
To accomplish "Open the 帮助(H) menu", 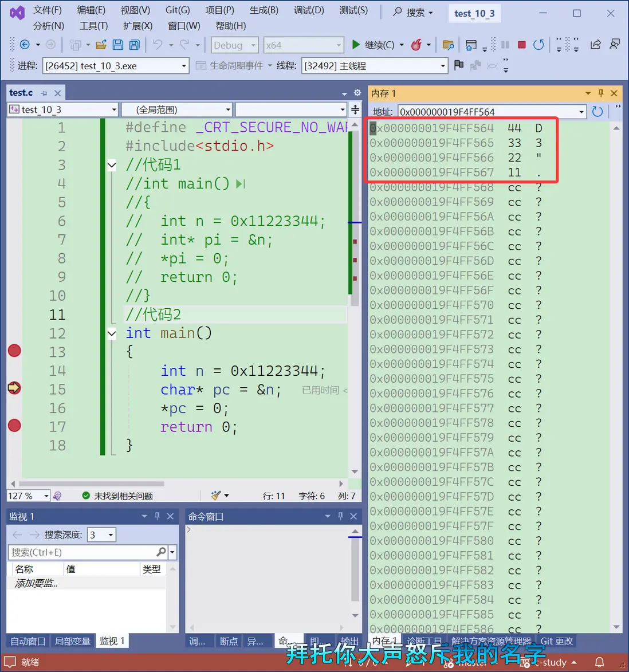I will (x=230, y=26).
